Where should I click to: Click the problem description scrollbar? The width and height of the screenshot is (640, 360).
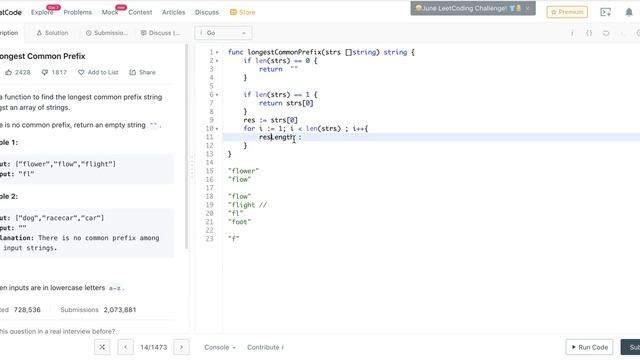(x=187, y=147)
